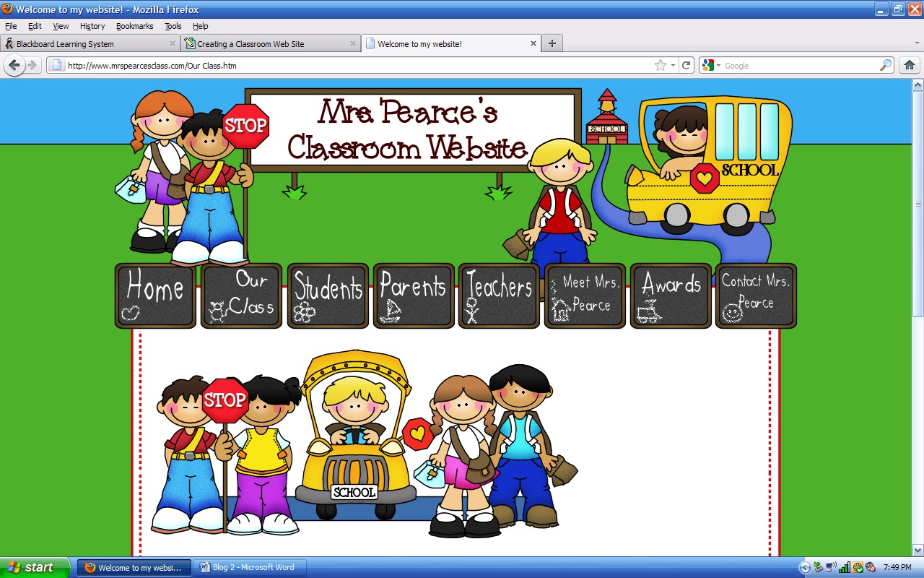Start a search with the Google magnifier icon
The height and width of the screenshot is (578, 924).
pos(886,65)
